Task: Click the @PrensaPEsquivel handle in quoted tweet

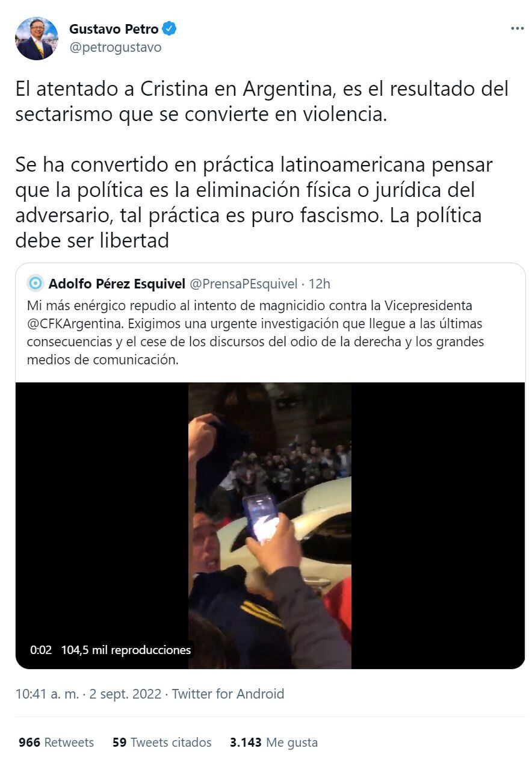Action: click(x=244, y=284)
